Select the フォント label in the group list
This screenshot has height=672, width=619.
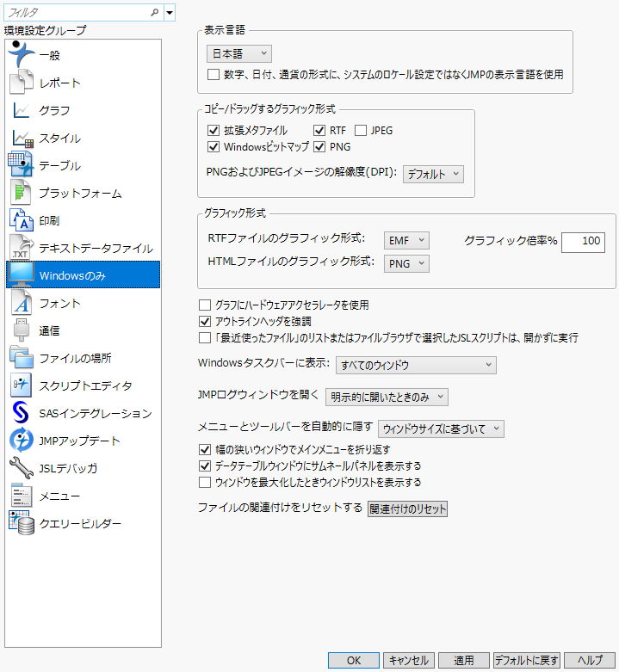59,303
